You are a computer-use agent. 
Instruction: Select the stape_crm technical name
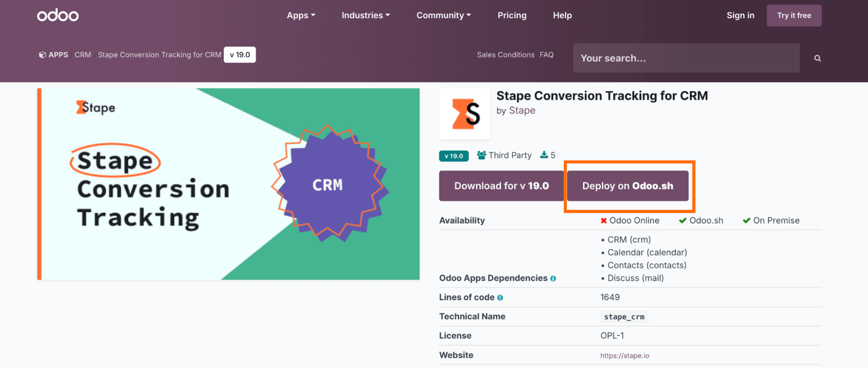tap(624, 317)
